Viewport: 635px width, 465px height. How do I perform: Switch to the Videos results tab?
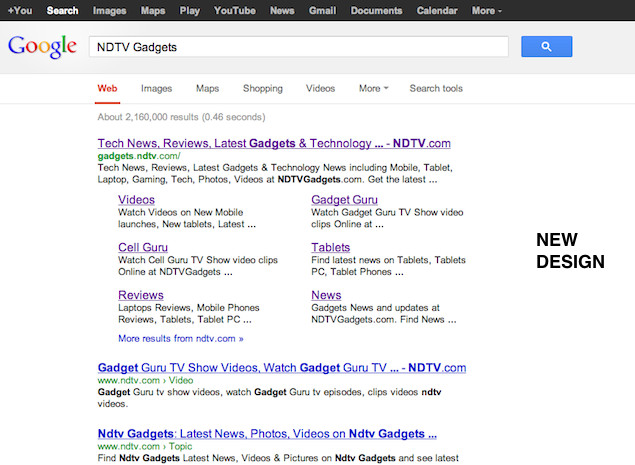point(320,89)
